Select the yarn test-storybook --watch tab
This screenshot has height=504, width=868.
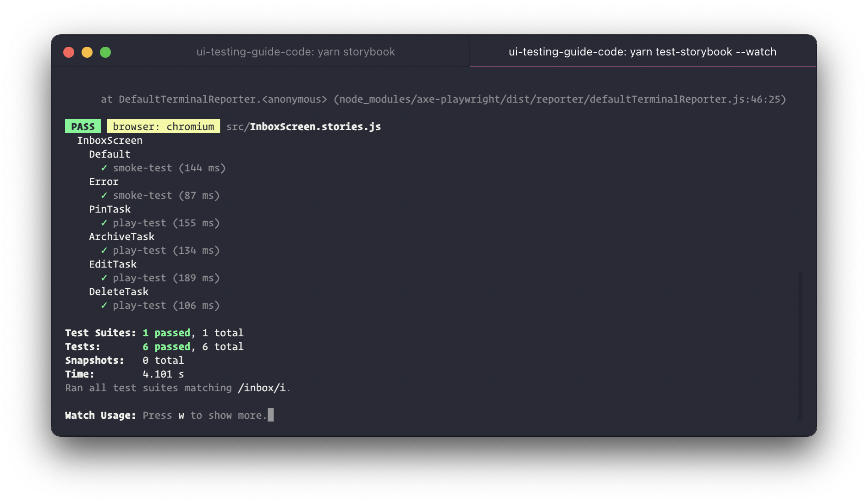(642, 52)
